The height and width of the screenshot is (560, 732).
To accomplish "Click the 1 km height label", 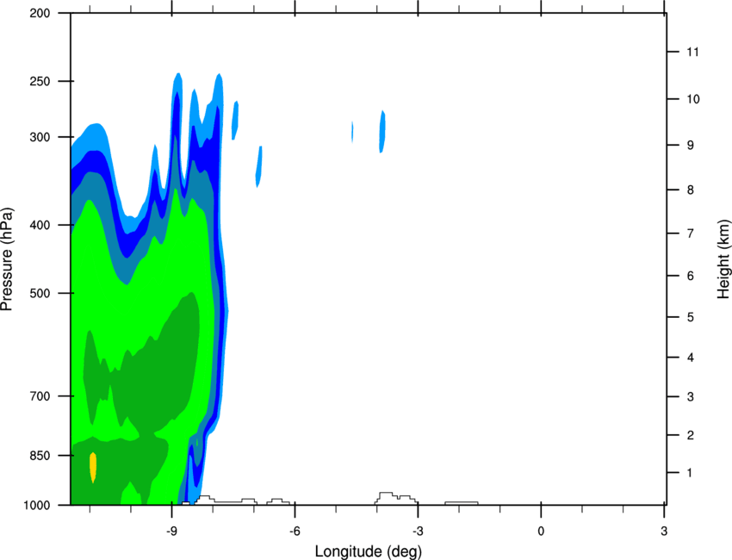I will coord(690,473).
